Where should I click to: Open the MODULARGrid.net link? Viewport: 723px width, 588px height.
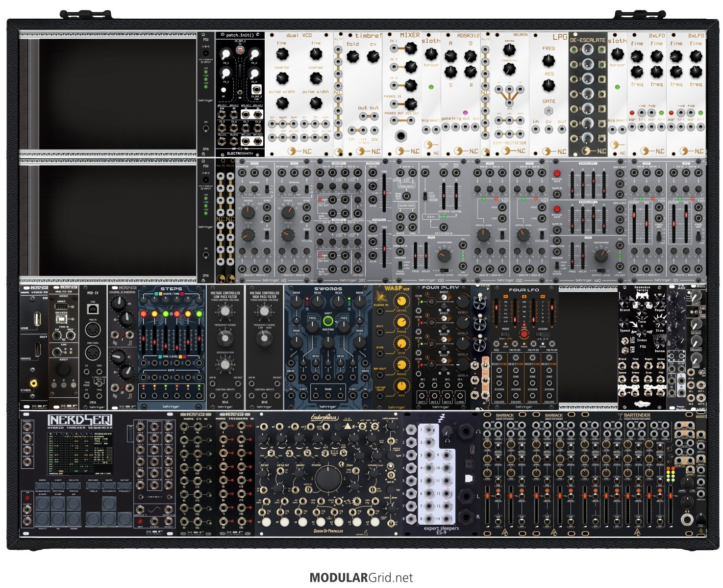point(361,578)
